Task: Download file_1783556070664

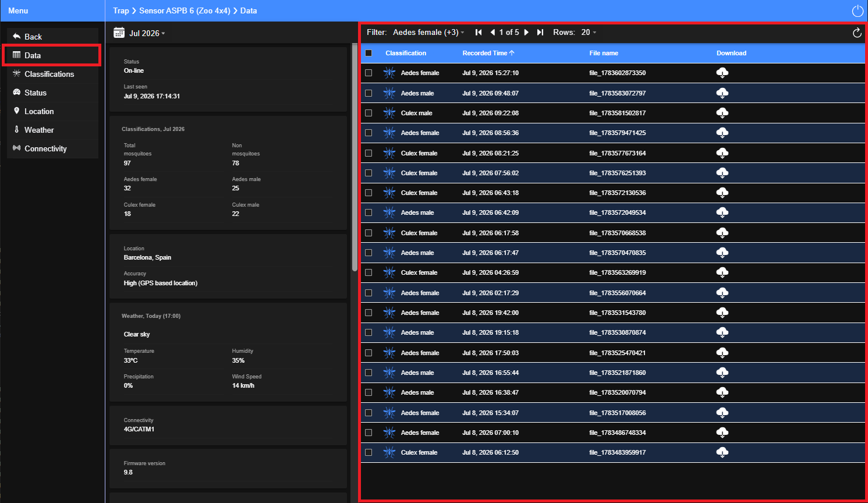Action: (x=722, y=293)
